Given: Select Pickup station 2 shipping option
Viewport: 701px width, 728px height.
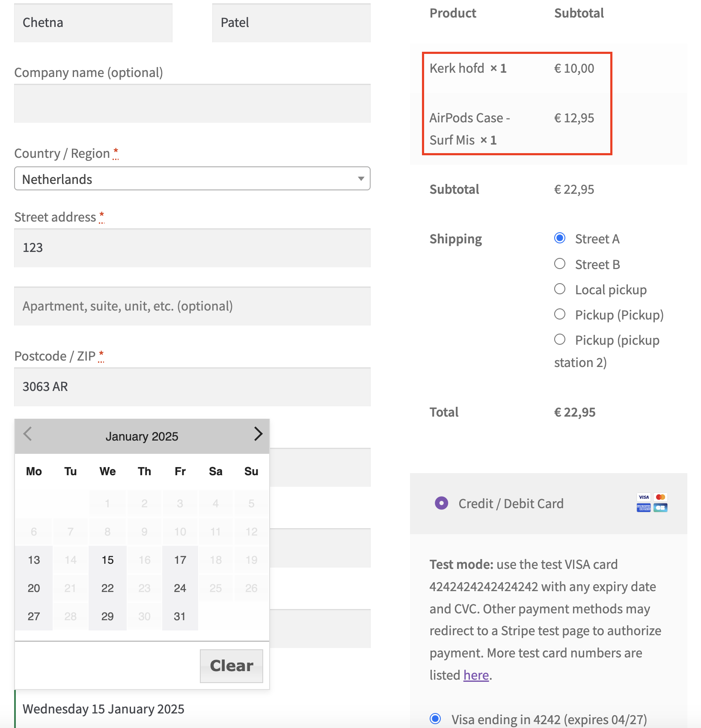Looking at the screenshot, I should click(x=560, y=340).
